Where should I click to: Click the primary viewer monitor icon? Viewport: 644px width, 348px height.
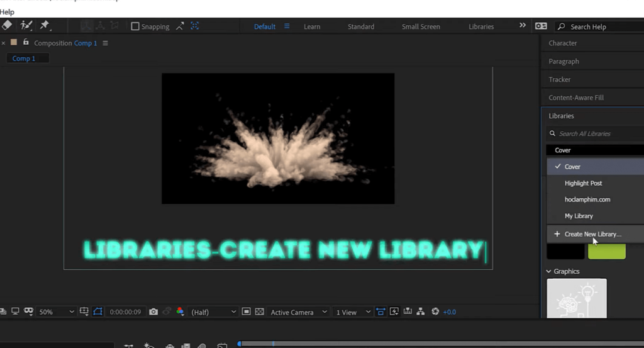(x=15, y=312)
